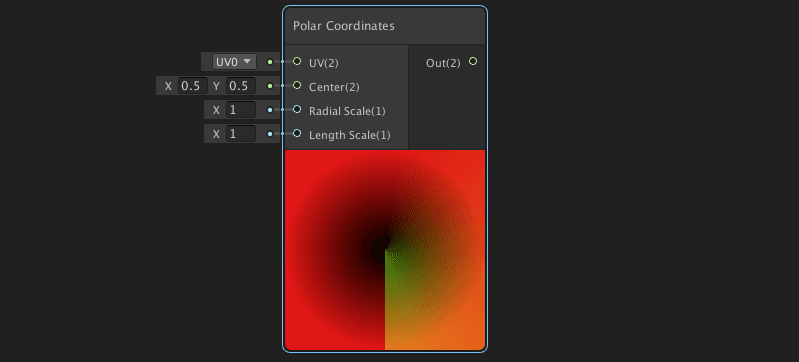Click the Length Scale(1) label
The image size is (799, 362).
(x=350, y=135)
